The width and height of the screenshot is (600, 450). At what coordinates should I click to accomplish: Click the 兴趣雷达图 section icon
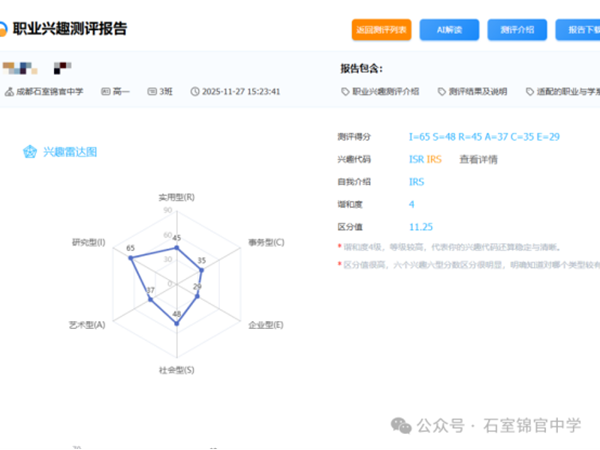click(x=30, y=152)
